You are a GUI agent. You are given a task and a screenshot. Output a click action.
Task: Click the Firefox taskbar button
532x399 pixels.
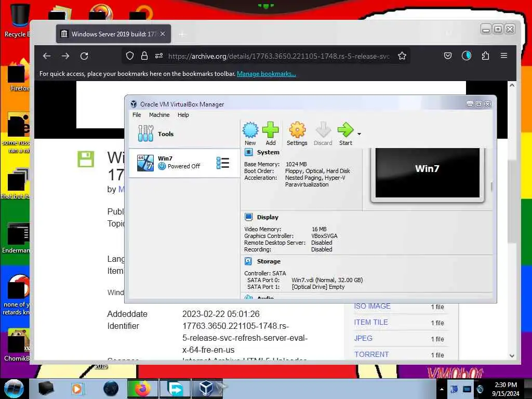[142, 389]
